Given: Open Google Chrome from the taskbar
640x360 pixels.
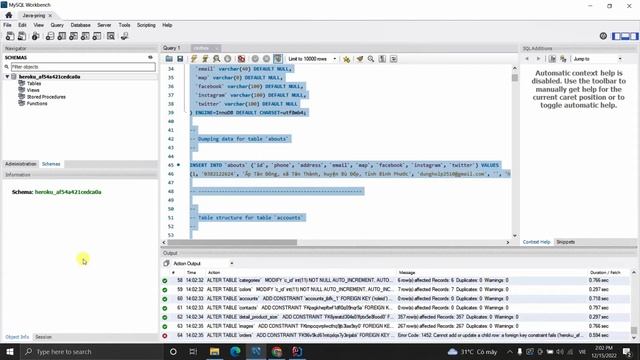Looking at the screenshot, I should [x=277, y=351].
